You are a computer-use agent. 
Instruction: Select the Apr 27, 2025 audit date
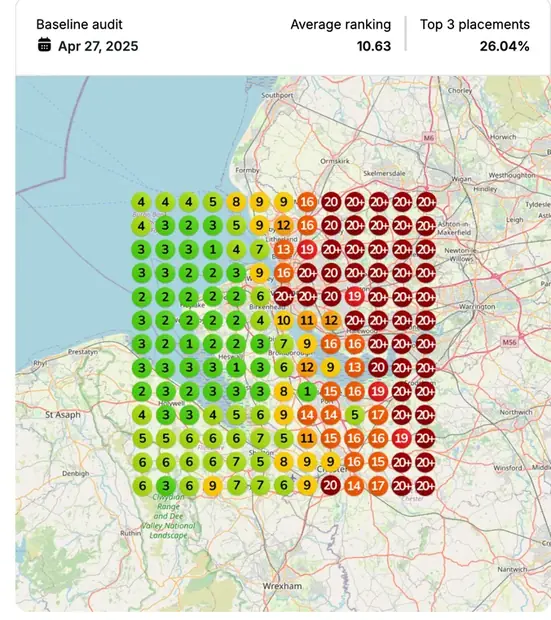pyautogui.click(x=98, y=46)
